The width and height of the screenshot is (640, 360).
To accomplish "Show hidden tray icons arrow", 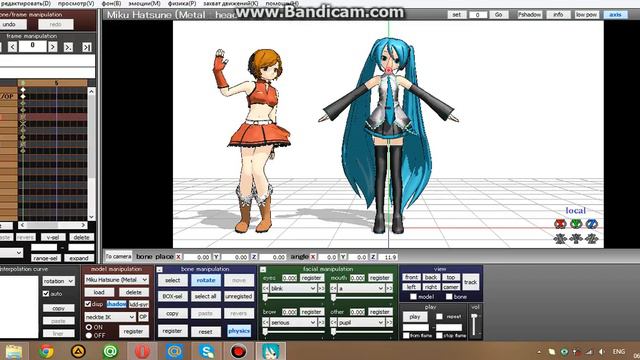I will point(539,352).
